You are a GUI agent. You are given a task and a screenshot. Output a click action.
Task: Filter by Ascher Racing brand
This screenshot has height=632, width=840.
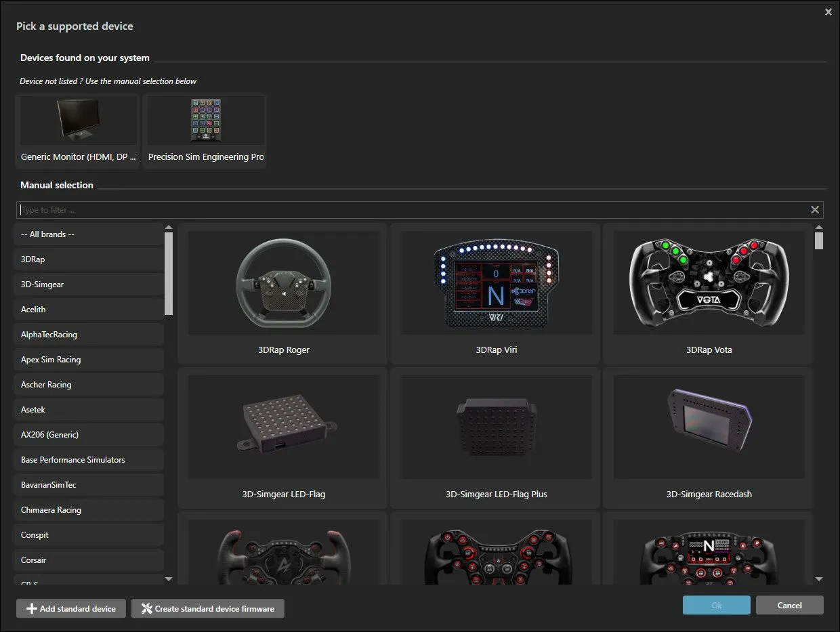89,385
